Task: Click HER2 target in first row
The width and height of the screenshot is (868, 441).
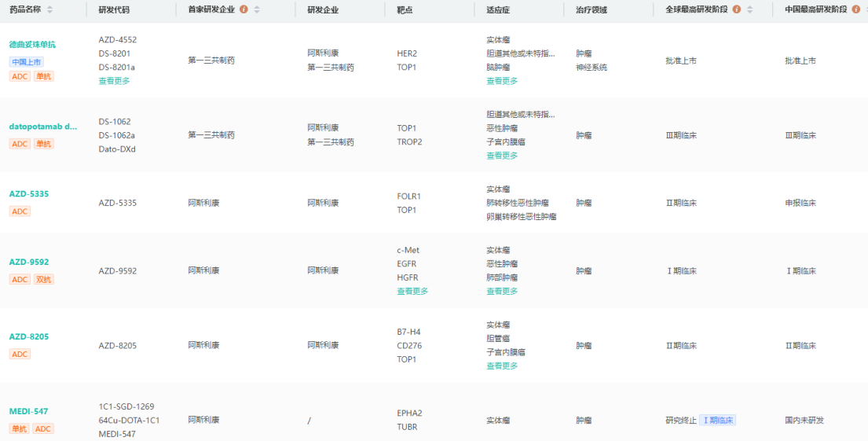Action: tap(407, 53)
